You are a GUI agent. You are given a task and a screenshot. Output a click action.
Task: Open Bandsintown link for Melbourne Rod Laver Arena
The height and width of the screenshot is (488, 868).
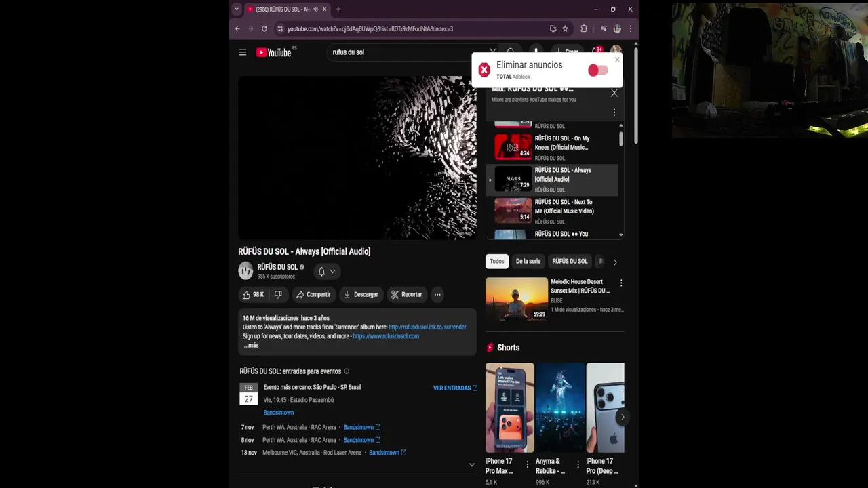point(387,453)
